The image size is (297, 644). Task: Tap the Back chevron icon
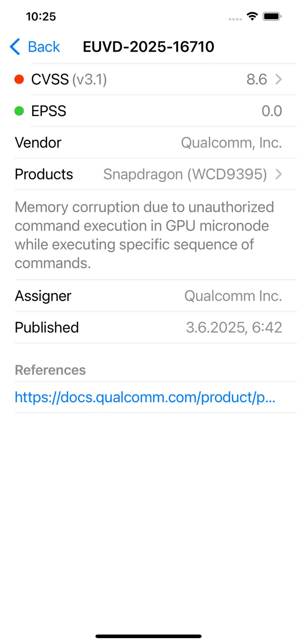pyautogui.click(x=15, y=47)
